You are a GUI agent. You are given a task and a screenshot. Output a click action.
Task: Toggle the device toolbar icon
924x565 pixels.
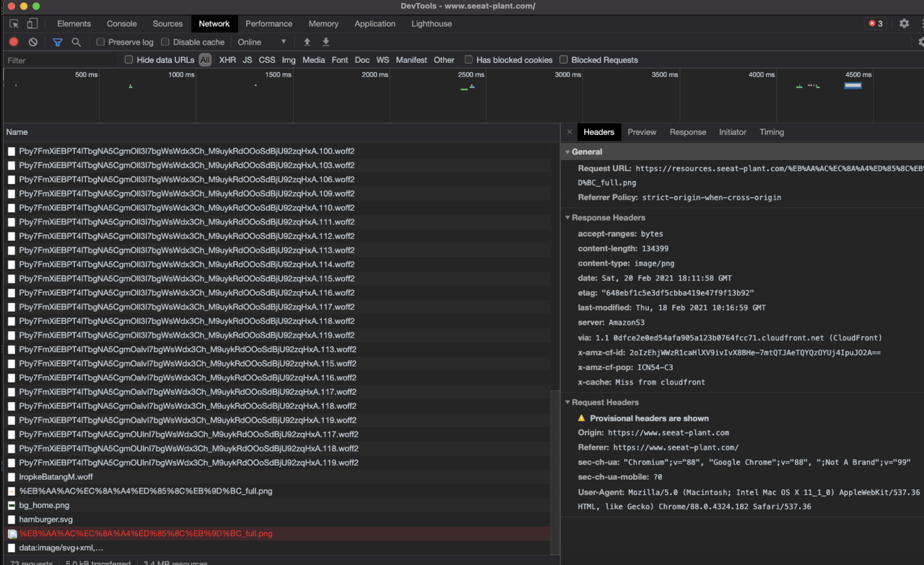pos(32,24)
